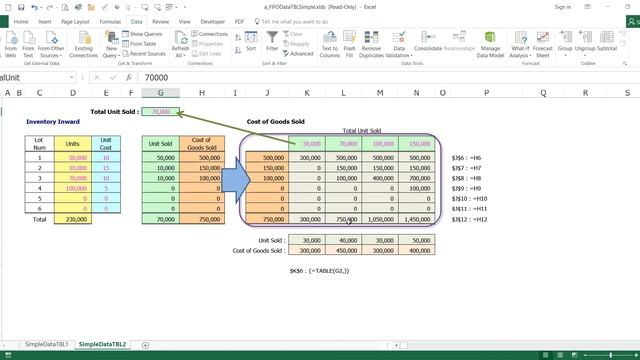Click the Save icon in Quick Access Toolbar
Viewport: 640px width, 360px height.
21,7
